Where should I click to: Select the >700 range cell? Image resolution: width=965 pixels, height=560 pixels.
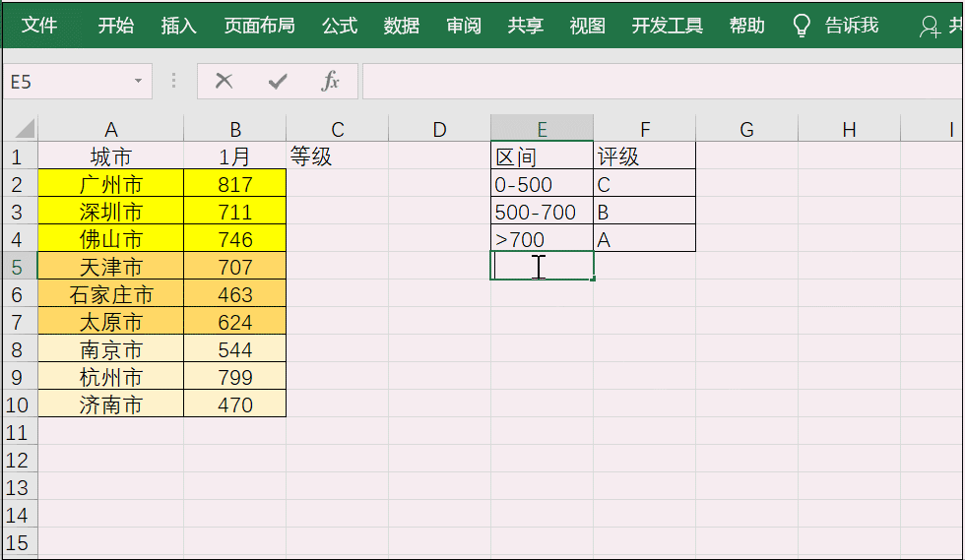543,239
